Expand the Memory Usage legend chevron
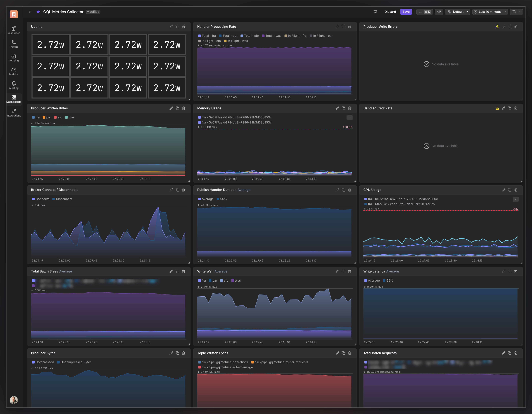Image resolution: width=532 pixels, height=414 pixels. pos(350,117)
